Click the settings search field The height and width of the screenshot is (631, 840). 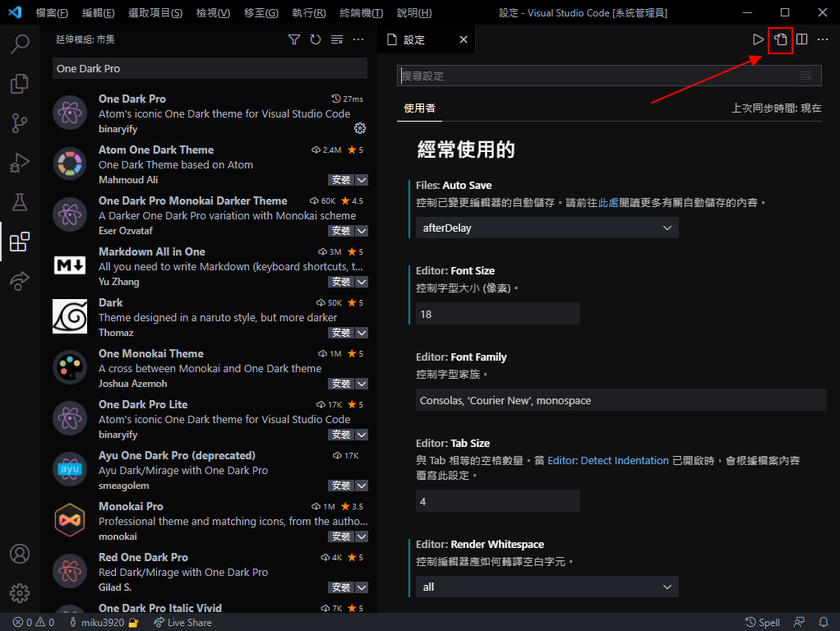(609, 76)
